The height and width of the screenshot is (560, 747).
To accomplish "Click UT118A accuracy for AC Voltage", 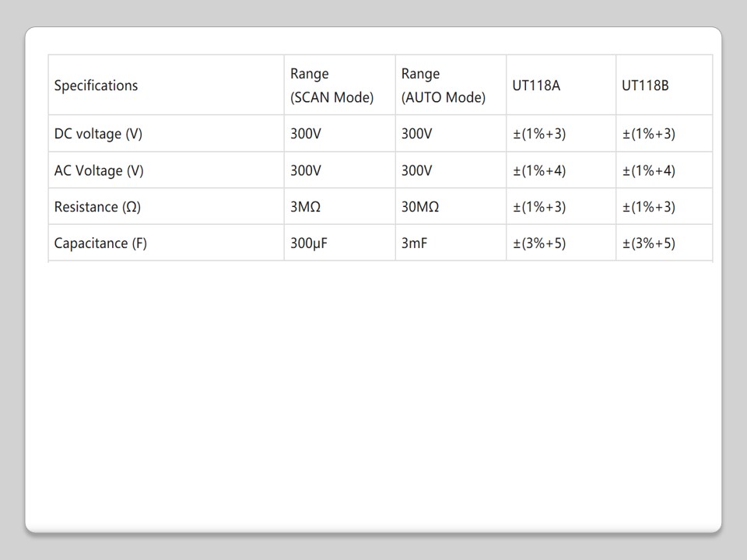I will 539,170.
